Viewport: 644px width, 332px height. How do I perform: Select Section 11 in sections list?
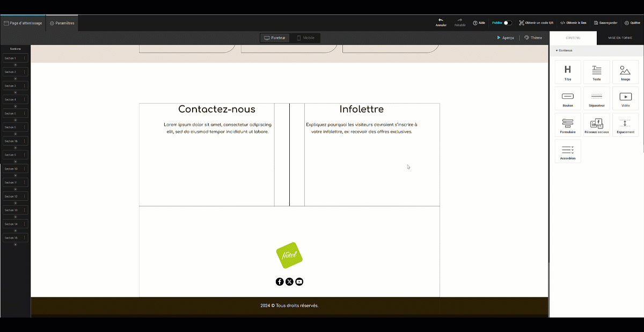point(15,183)
